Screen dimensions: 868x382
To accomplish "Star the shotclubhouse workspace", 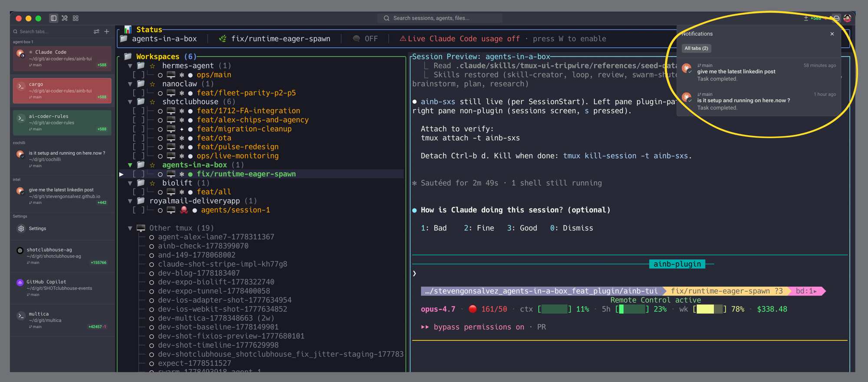I will coord(153,102).
